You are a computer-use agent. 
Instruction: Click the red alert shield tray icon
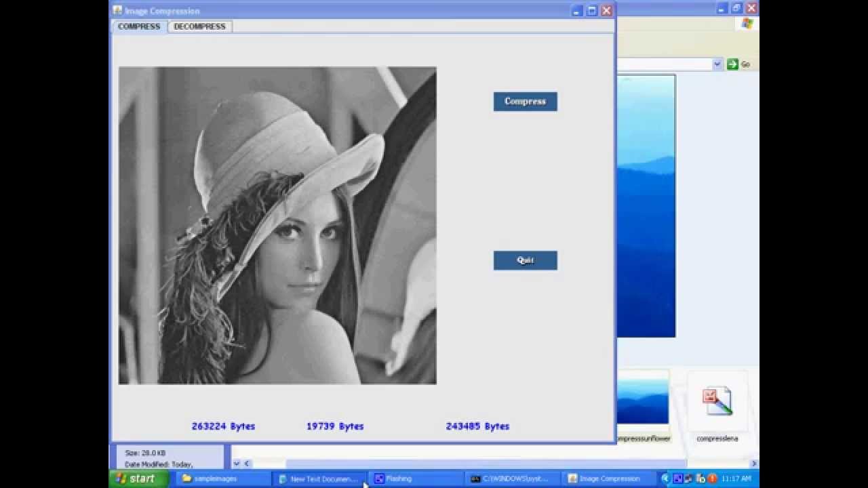click(713, 479)
